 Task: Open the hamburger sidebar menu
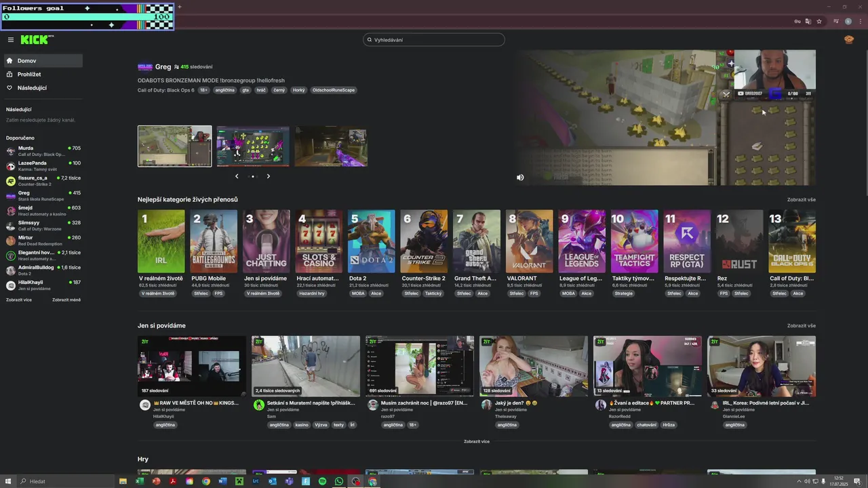click(11, 40)
